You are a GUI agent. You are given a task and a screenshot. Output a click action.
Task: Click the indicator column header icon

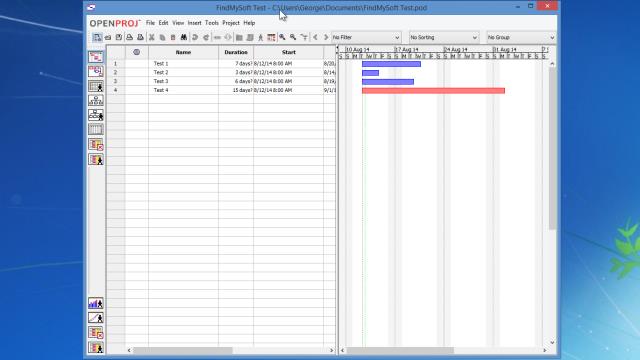[137, 52]
